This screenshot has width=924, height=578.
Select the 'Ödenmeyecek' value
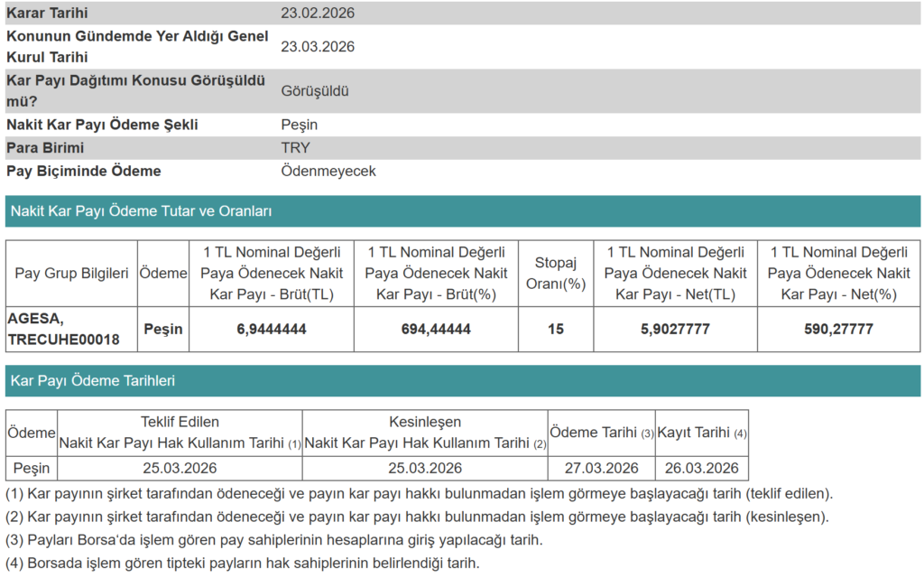[328, 171]
